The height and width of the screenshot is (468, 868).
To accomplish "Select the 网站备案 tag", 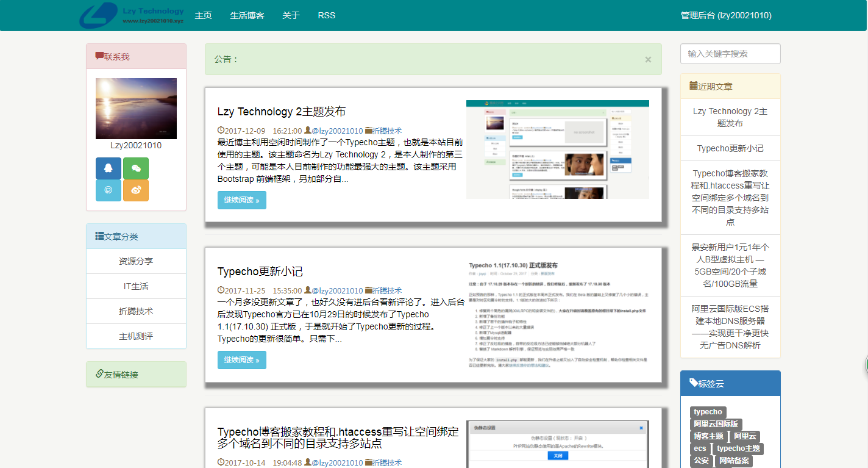I will click(734, 461).
